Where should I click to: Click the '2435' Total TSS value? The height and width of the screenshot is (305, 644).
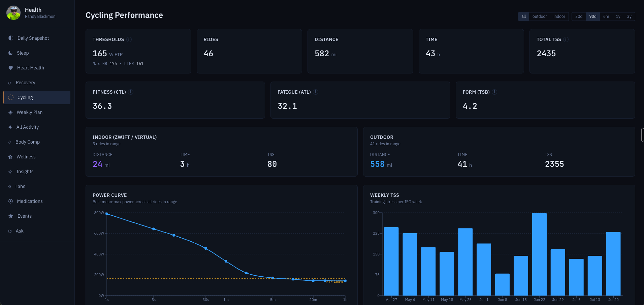pyautogui.click(x=546, y=54)
